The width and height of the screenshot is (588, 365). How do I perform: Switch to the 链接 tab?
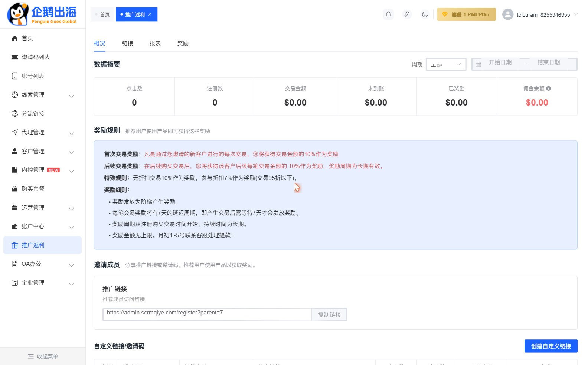(127, 43)
